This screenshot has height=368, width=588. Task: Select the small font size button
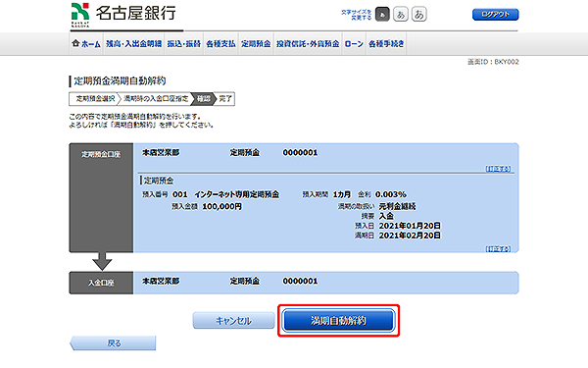pyautogui.click(x=382, y=15)
